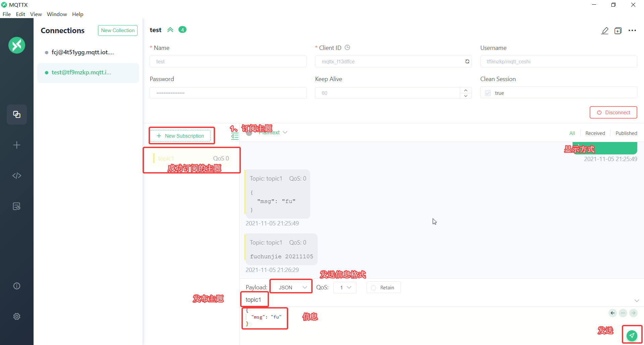
Task: Open the QoS level dropdown showing 1
Action: 345,287
